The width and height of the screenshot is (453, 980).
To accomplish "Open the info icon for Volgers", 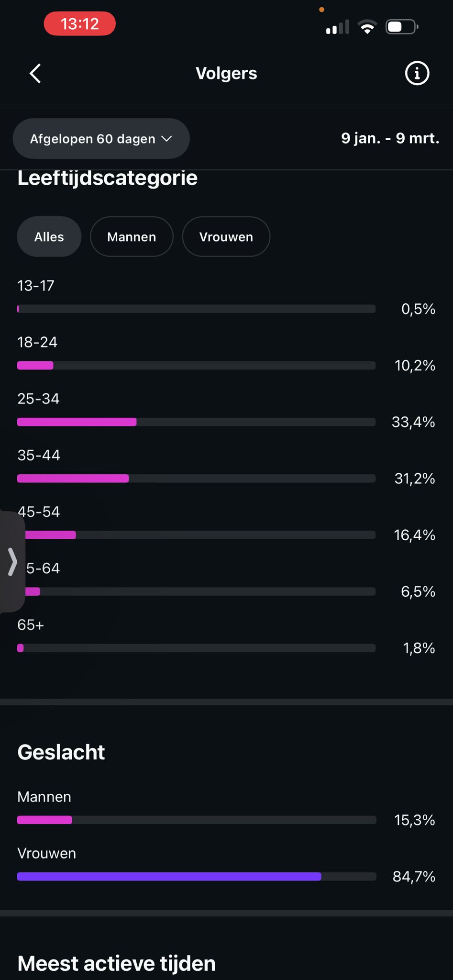I will [x=417, y=74].
